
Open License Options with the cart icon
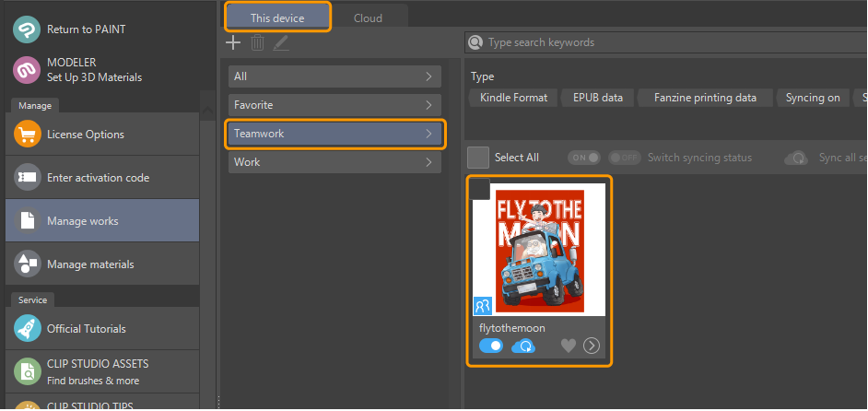[x=27, y=134]
